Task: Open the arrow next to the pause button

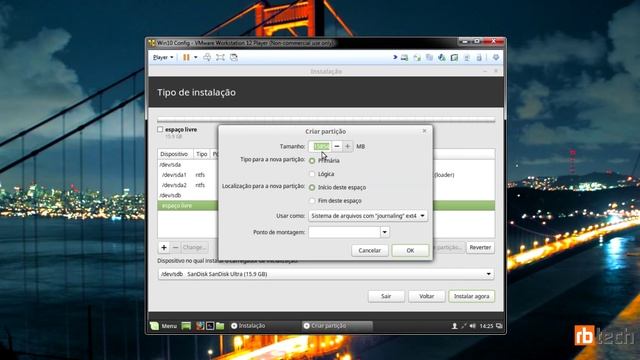Action: pos(196,58)
